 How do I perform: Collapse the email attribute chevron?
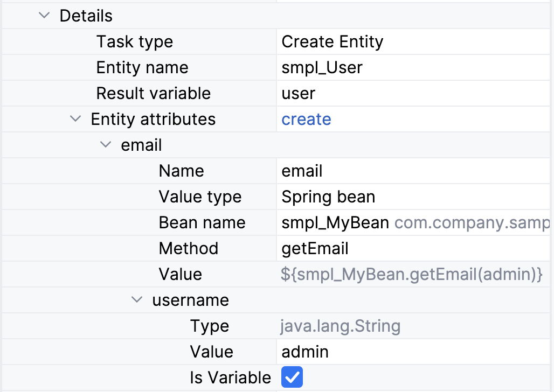coord(106,145)
